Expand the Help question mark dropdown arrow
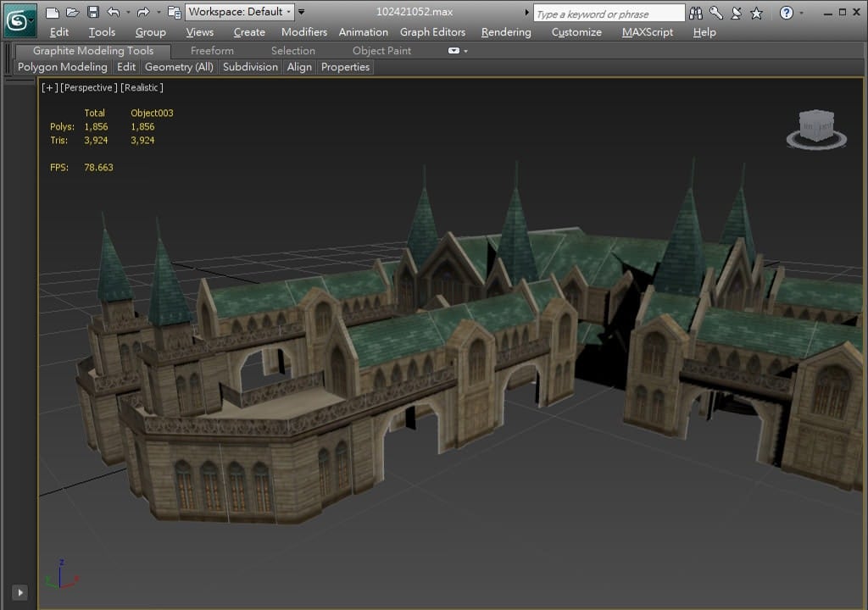The width and height of the screenshot is (868, 610). pos(803,14)
